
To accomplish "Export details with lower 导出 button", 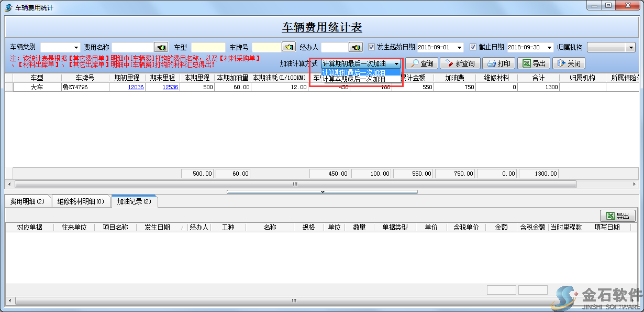I will point(617,216).
